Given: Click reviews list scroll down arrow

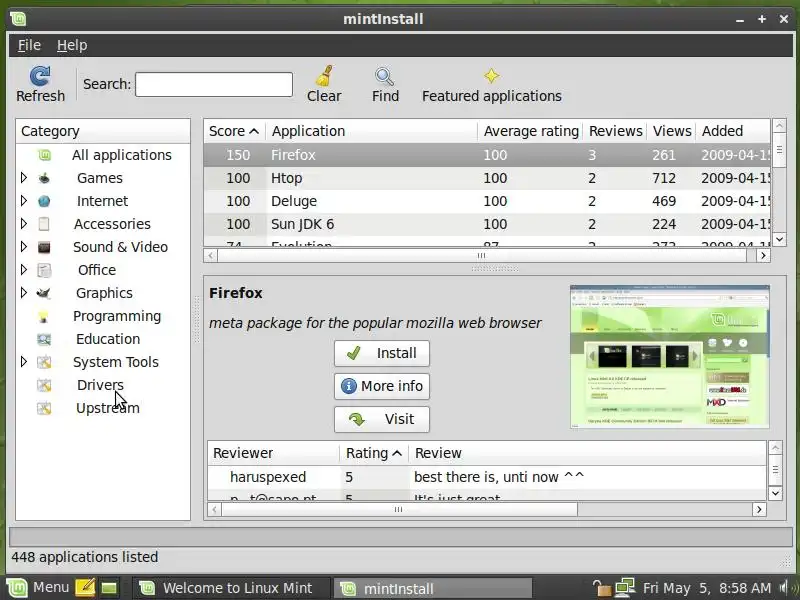Looking at the screenshot, I should pos(775,493).
